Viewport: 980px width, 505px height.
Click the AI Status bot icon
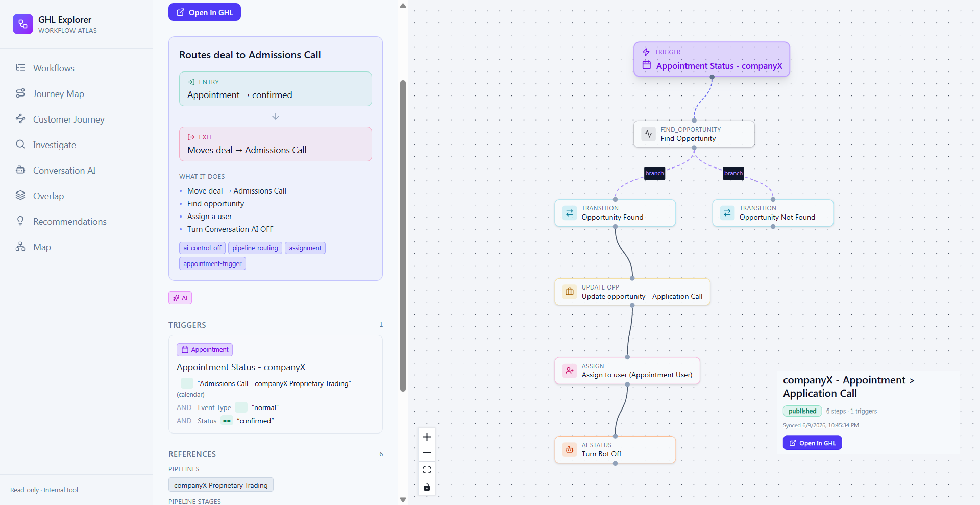[570, 449]
